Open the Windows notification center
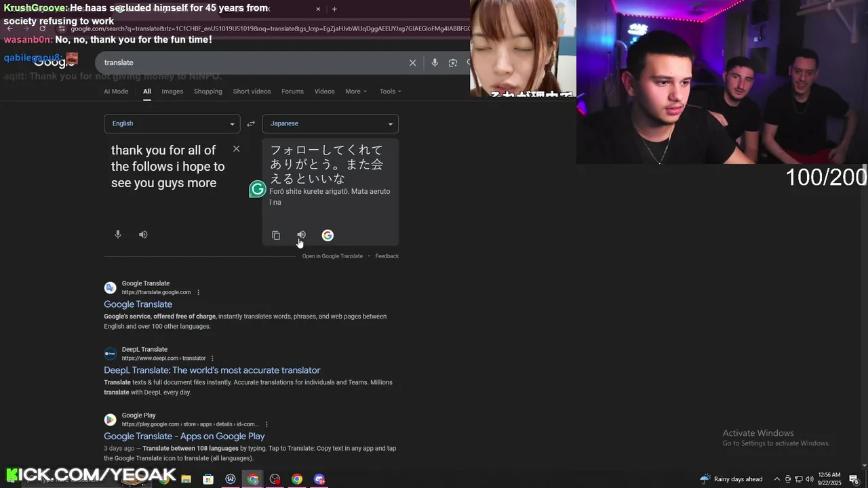868x488 pixels. [x=854, y=479]
